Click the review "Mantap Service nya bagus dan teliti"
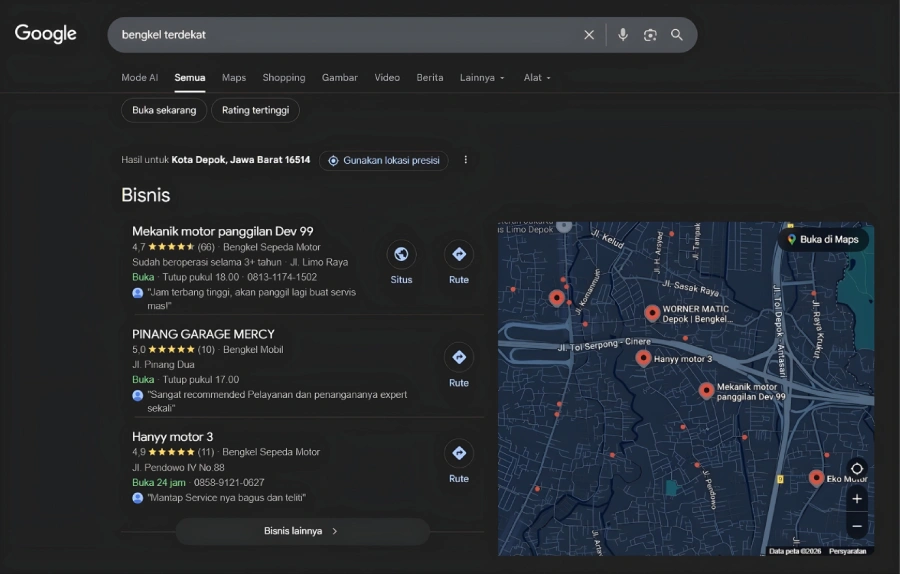 [226, 498]
